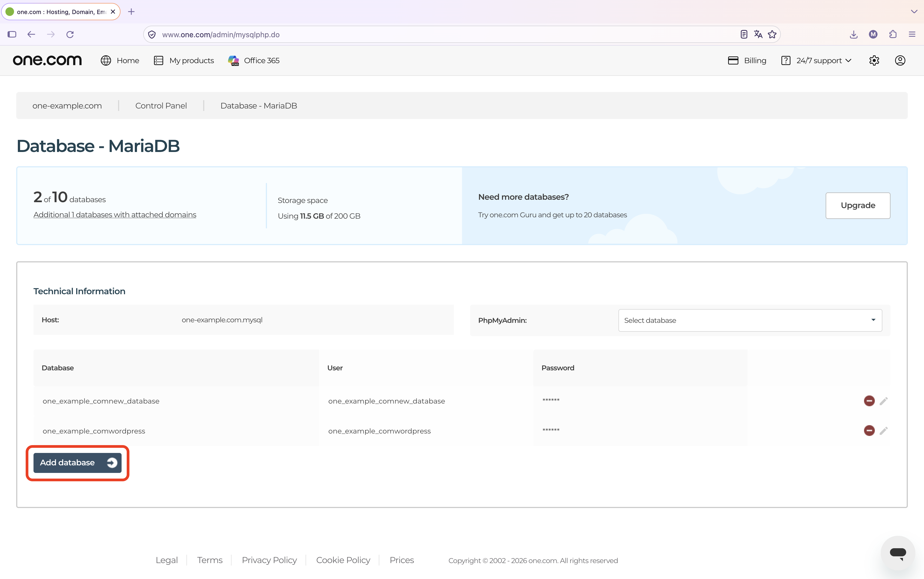924x579 pixels.
Task: Open the user account profile icon
Action: coord(900,60)
